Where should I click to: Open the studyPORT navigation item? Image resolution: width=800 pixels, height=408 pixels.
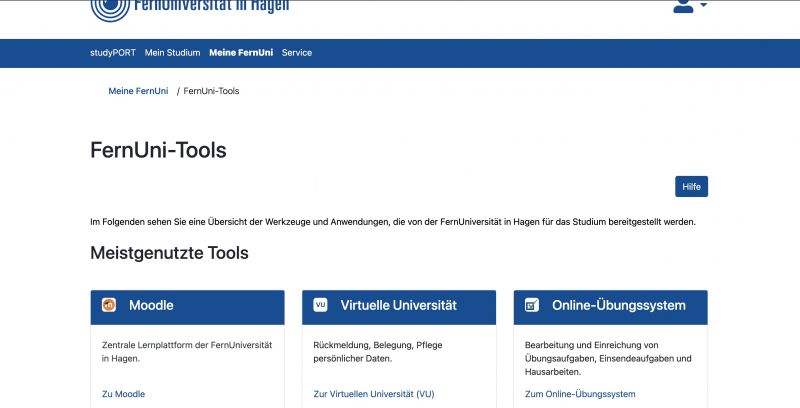(x=113, y=53)
